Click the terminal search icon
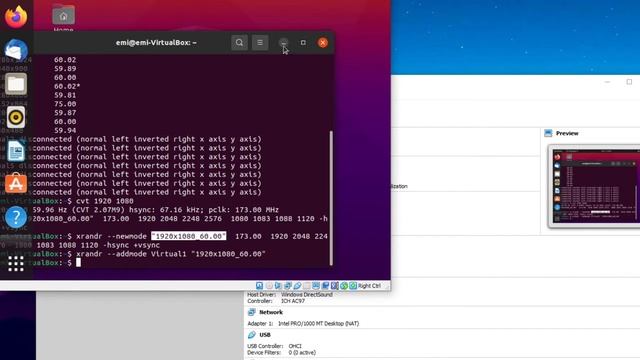 (x=239, y=42)
